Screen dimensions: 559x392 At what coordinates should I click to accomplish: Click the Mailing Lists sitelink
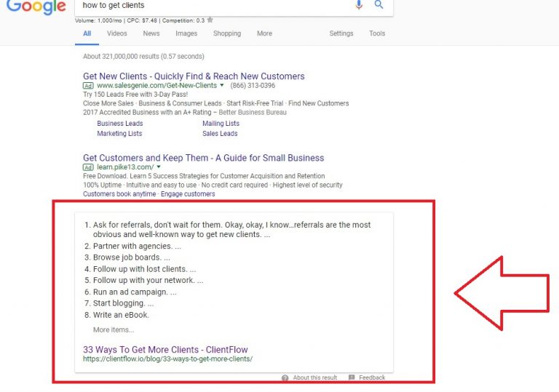tap(221, 124)
